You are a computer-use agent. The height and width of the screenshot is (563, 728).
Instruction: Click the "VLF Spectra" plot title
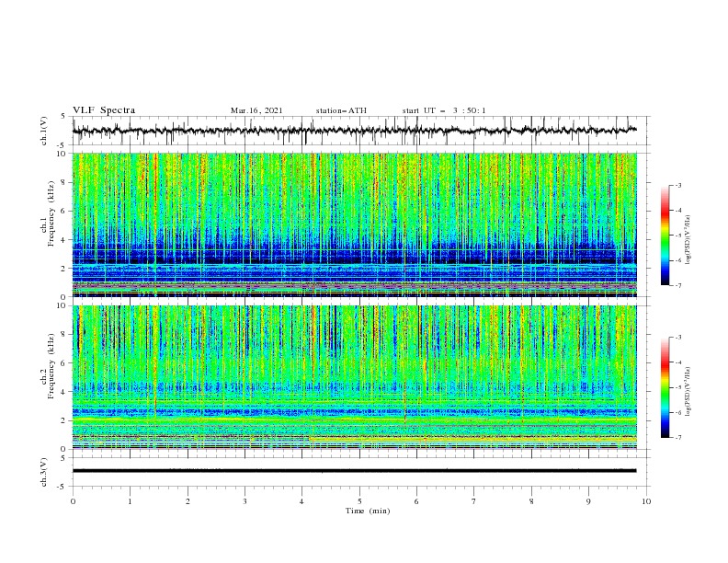coord(104,110)
